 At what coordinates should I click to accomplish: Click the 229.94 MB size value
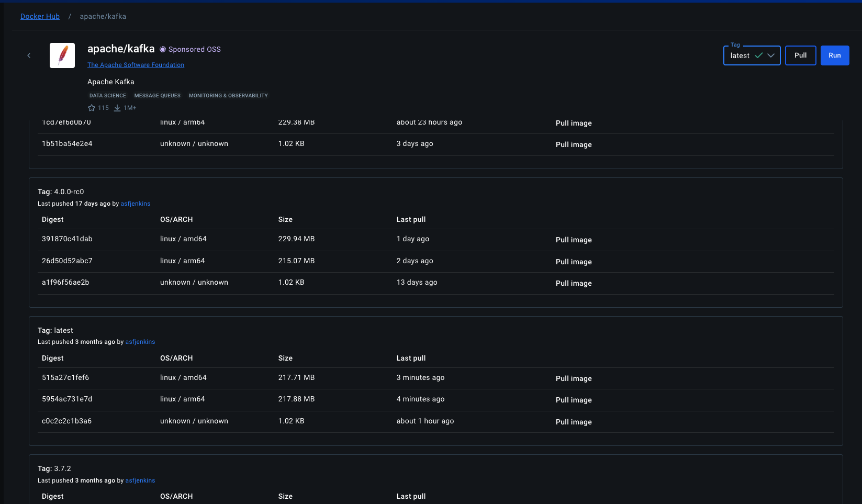pos(296,239)
